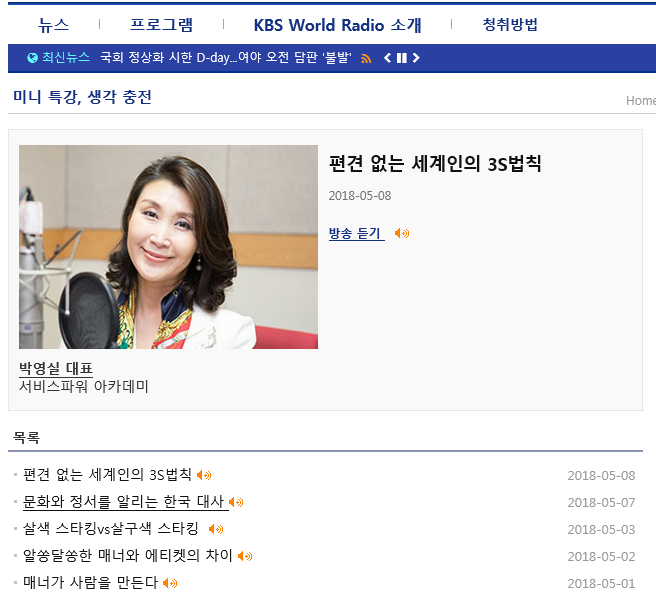Open the 최신뉴스 label link

(x=66, y=57)
